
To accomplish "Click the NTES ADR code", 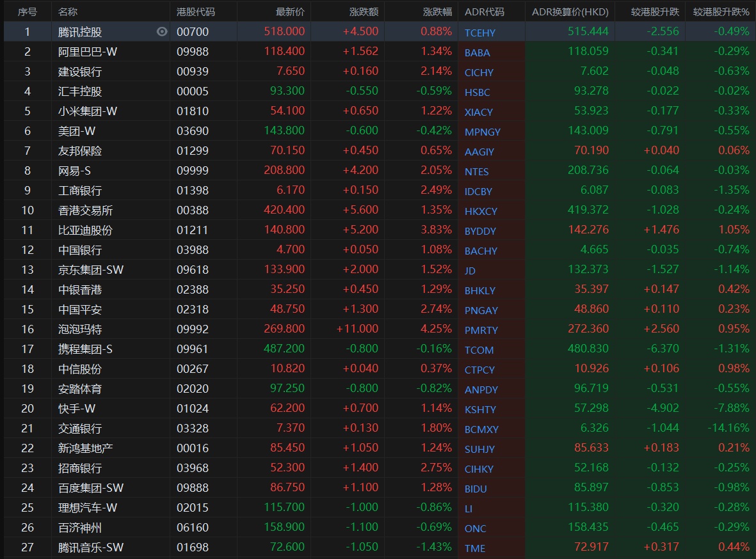I will (x=476, y=171).
